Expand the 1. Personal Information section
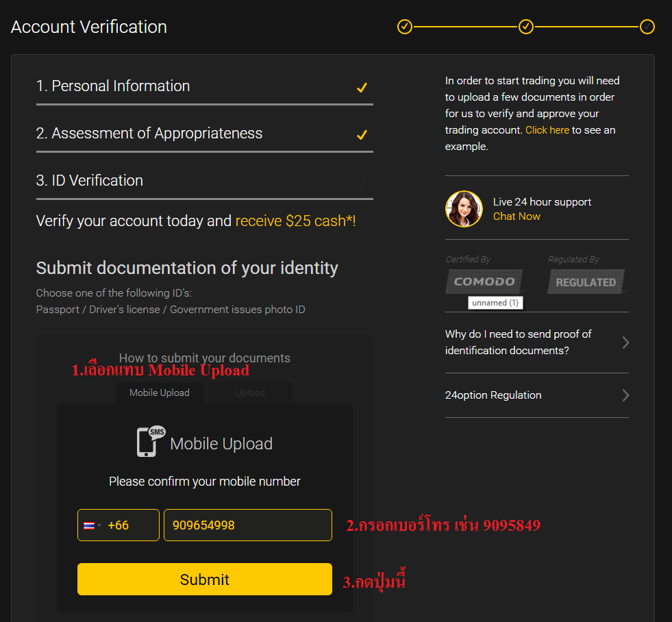672x622 pixels. coord(204,86)
